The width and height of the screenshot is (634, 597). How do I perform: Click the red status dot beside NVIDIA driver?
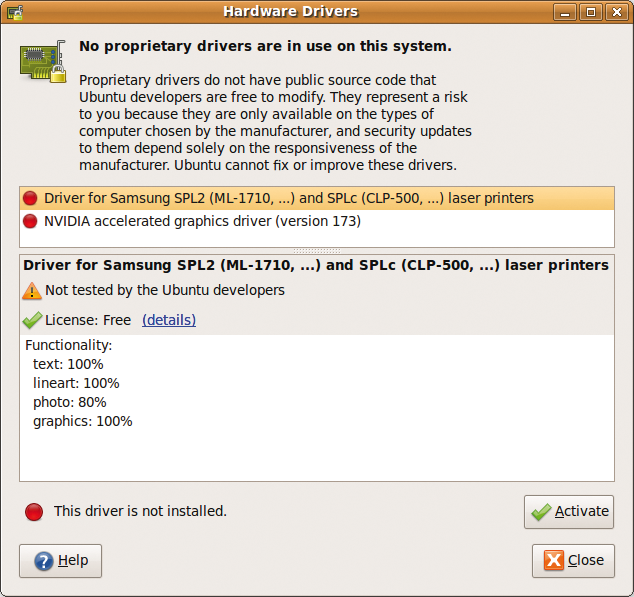[30, 221]
